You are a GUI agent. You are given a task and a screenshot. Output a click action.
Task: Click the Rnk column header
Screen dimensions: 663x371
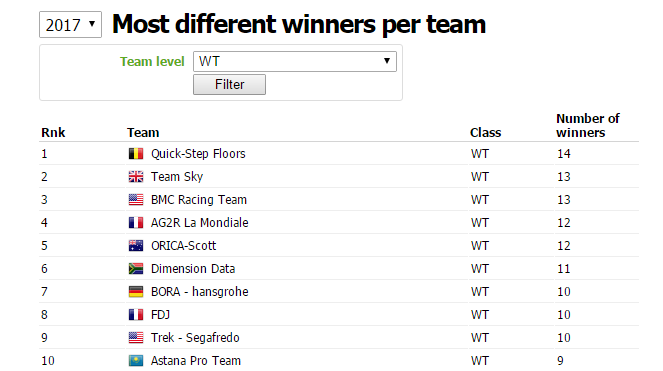53,132
